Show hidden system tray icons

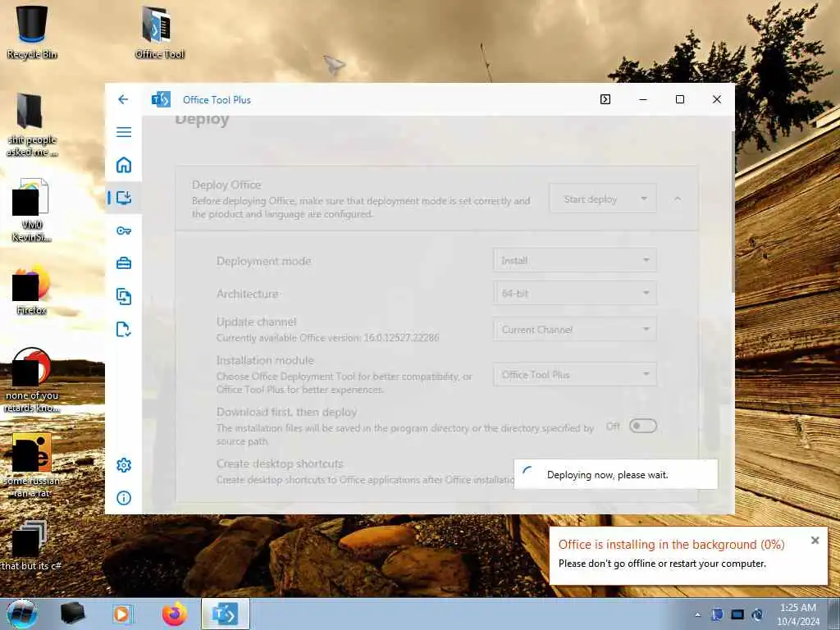pyautogui.click(x=697, y=614)
